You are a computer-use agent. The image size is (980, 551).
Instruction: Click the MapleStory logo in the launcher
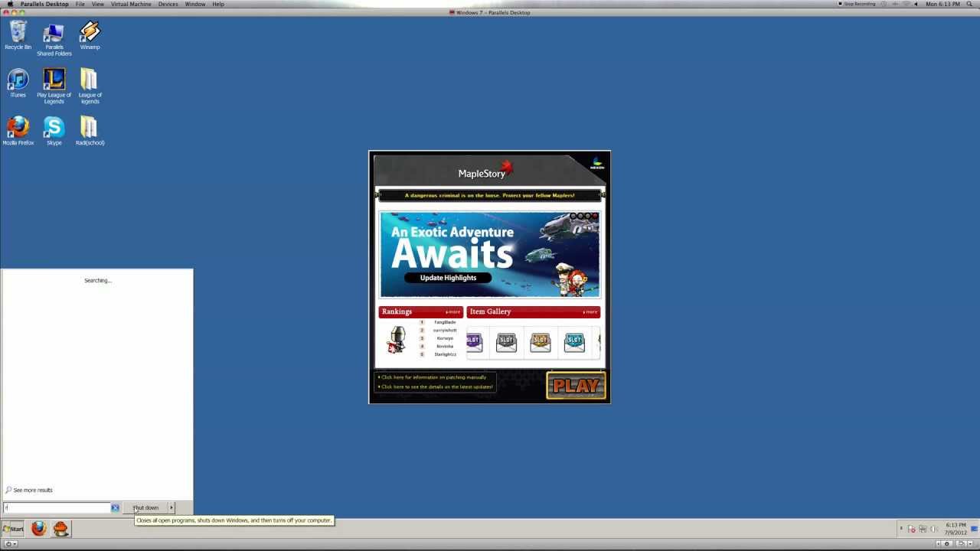pyautogui.click(x=485, y=171)
